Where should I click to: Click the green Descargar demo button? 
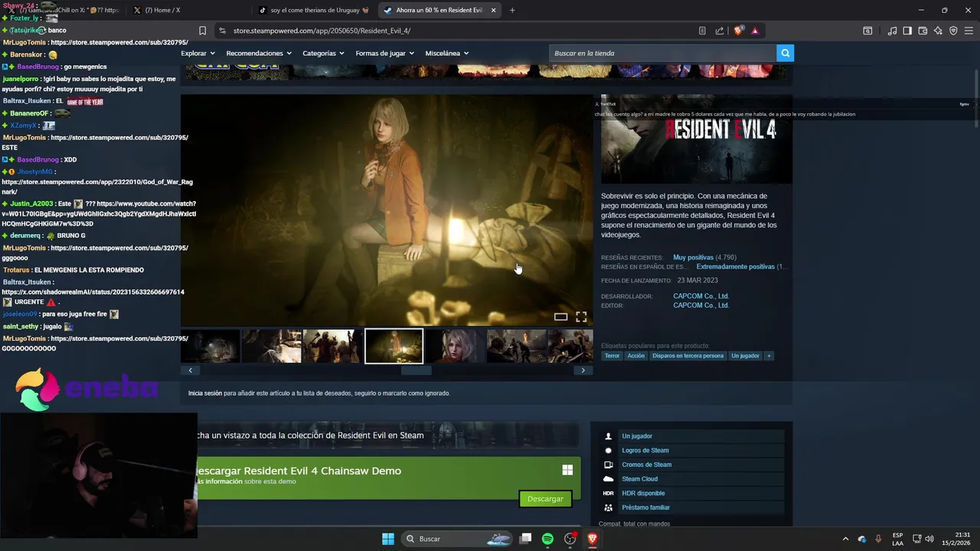click(545, 499)
